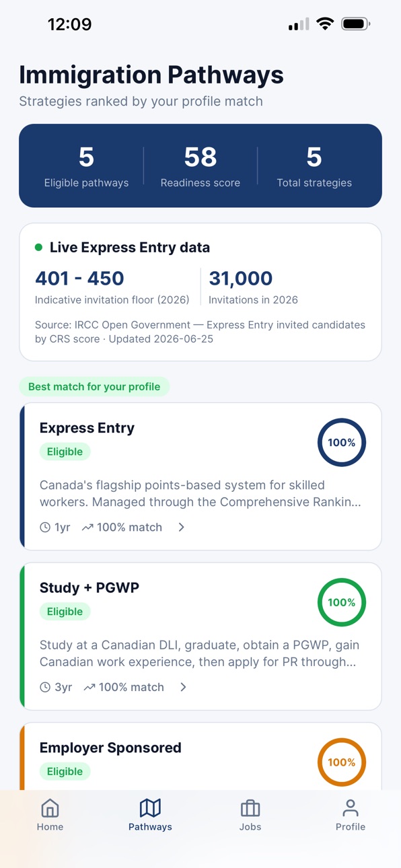Tap the Home icon in bottom navigation
401x868 pixels.
point(50,807)
